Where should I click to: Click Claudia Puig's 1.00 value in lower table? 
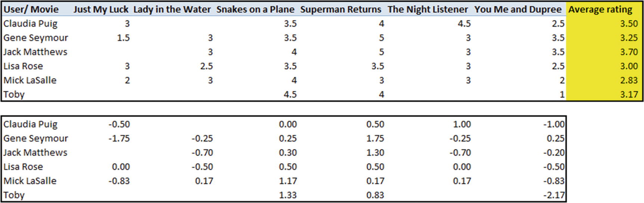point(462,124)
